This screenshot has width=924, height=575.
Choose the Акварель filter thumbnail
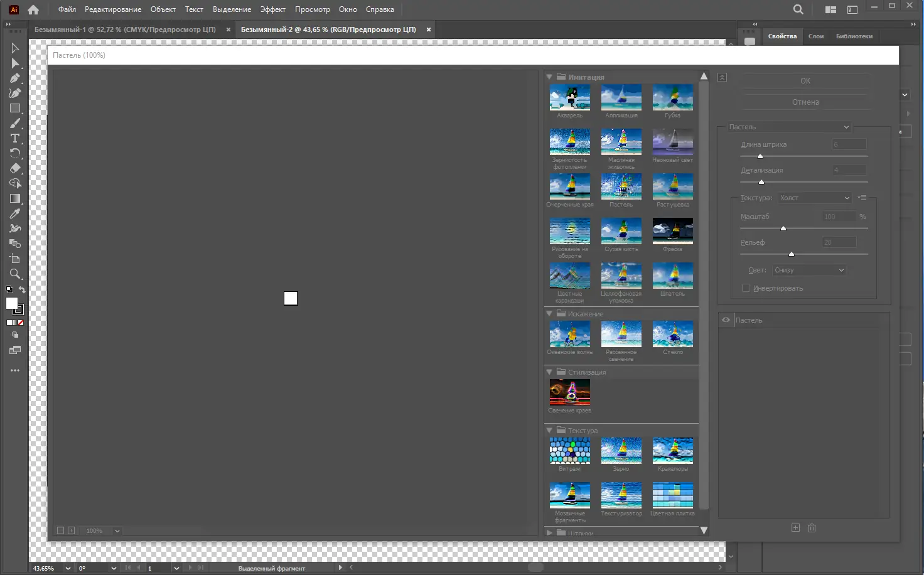570,98
